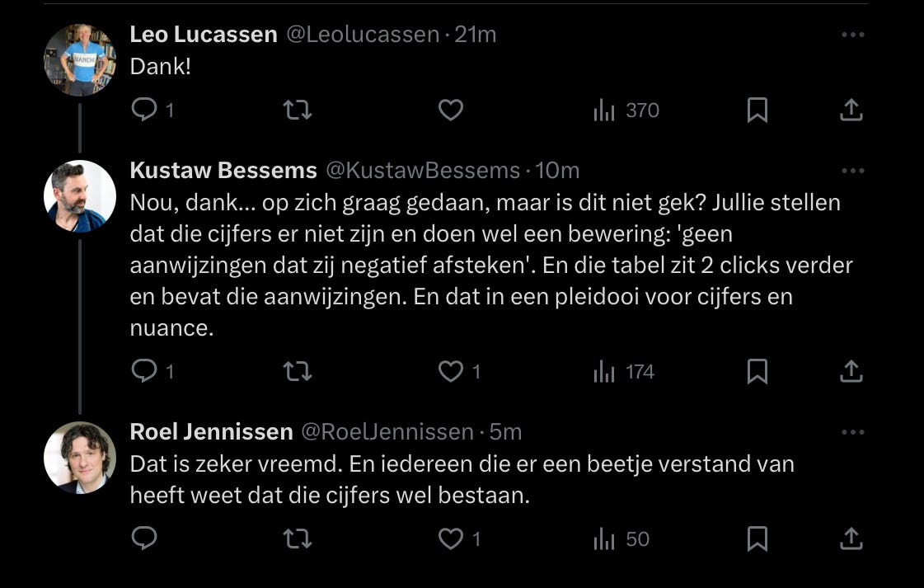Viewport: 924px width, 588px height.
Task: Click the share icon on Roel Jennissen's reply
Action: (x=851, y=539)
